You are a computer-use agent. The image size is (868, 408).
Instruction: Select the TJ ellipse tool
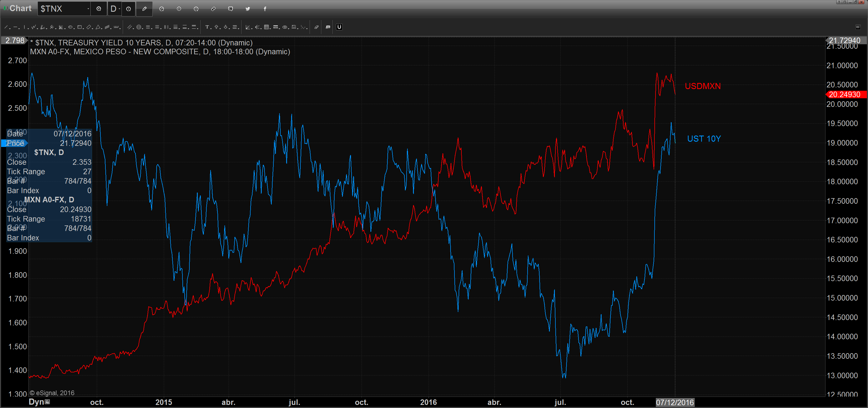click(x=285, y=27)
